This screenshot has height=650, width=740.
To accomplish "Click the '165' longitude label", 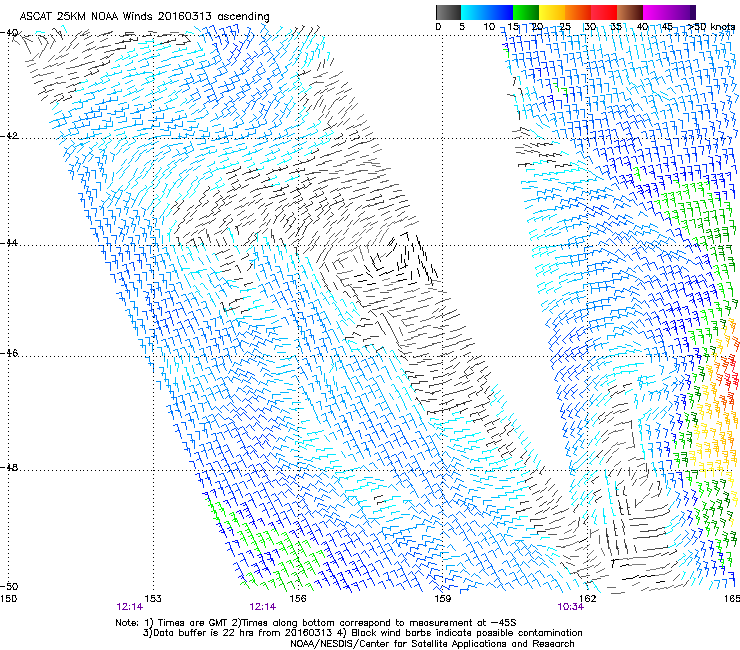I will pyautogui.click(x=732, y=599).
